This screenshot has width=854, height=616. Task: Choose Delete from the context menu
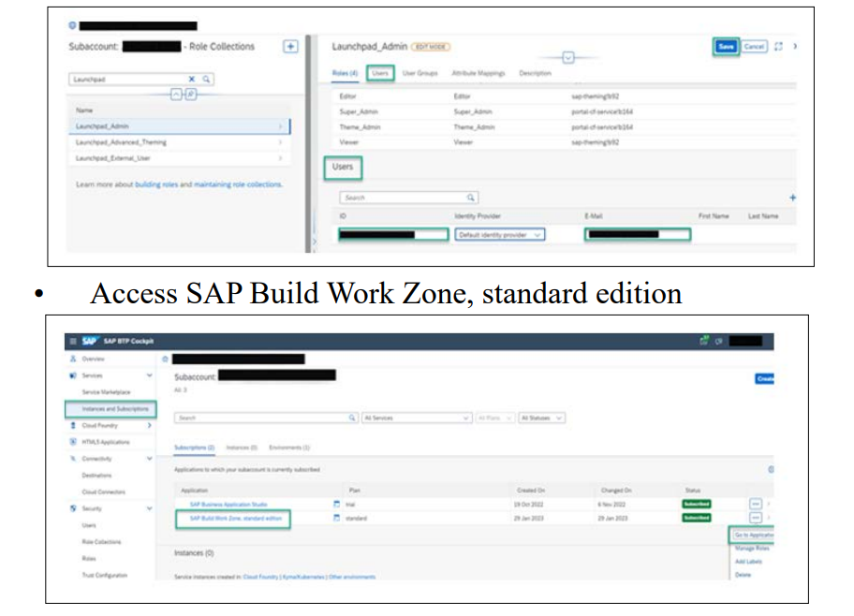tap(743, 575)
